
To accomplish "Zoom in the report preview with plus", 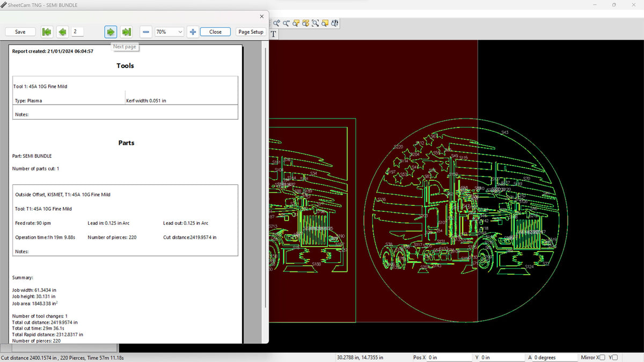I will (x=193, y=32).
